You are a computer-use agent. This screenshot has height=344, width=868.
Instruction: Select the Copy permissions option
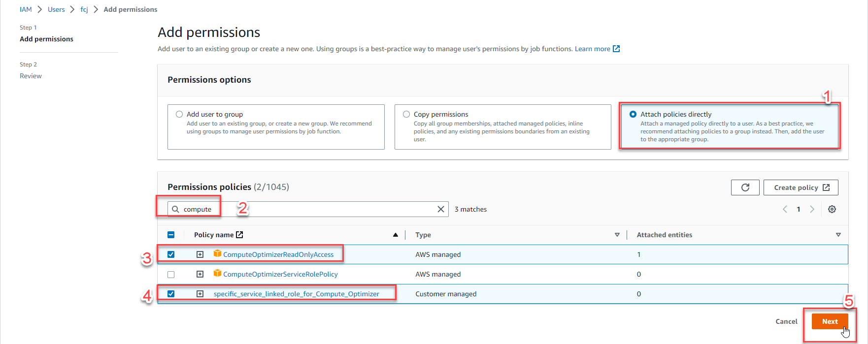tap(406, 114)
